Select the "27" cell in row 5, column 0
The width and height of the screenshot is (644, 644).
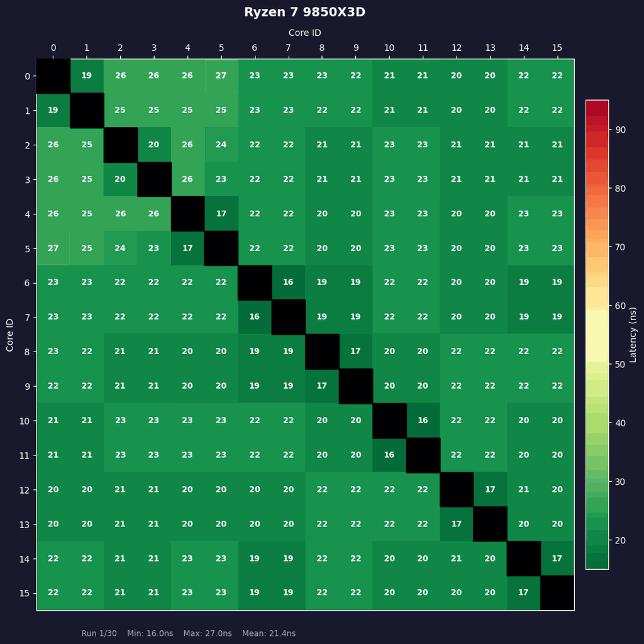pyautogui.click(x=53, y=248)
